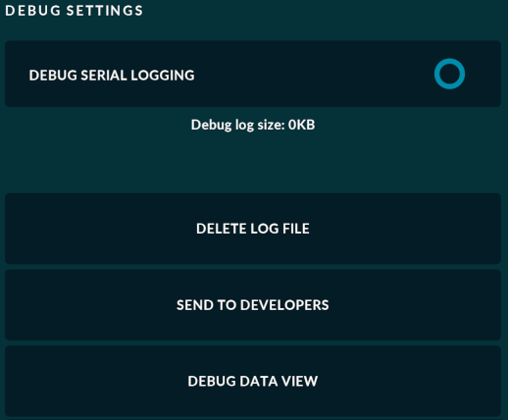The height and width of the screenshot is (420, 508).
Task: Click the word DEVELOPERS in the send button
Action: coord(284,305)
